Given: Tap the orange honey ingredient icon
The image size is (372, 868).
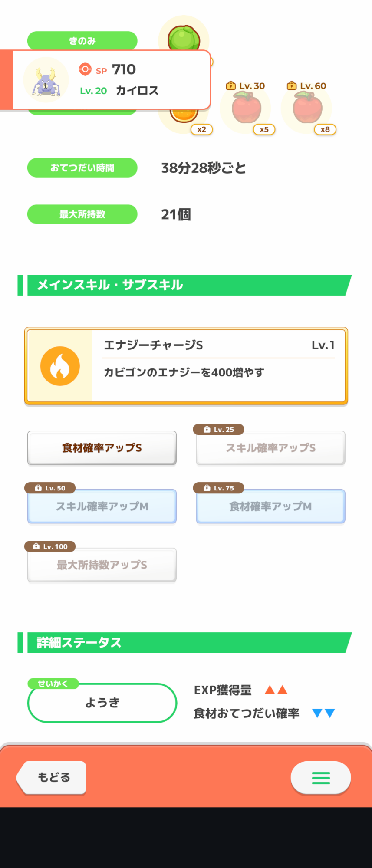Looking at the screenshot, I should pos(184,116).
